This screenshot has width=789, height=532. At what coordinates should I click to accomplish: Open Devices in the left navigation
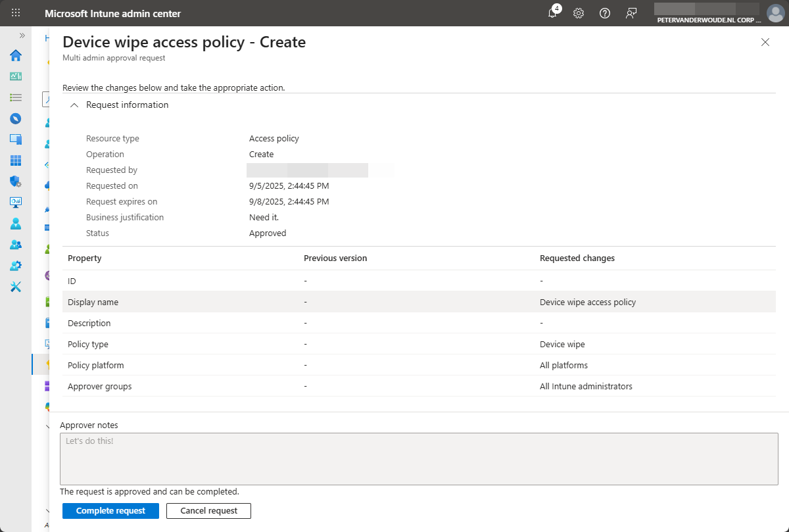pyautogui.click(x=16, y=139)
